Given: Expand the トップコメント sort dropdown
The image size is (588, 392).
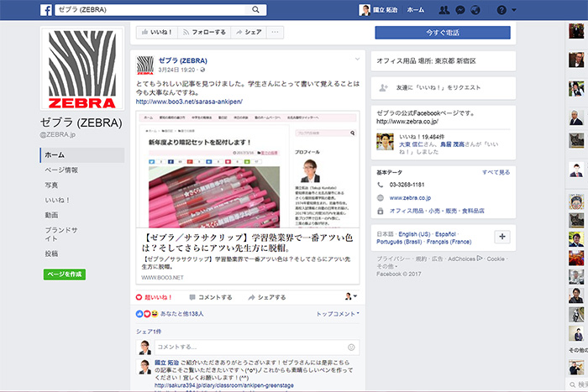Looking at the screenshot, I should click(x=338, y=313).
